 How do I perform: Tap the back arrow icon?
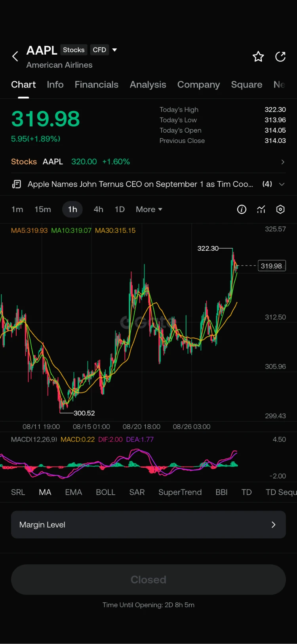click(x=15, y=57)
